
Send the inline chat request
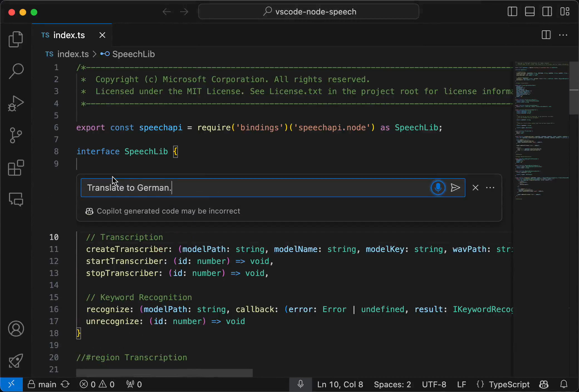[455, 188]
